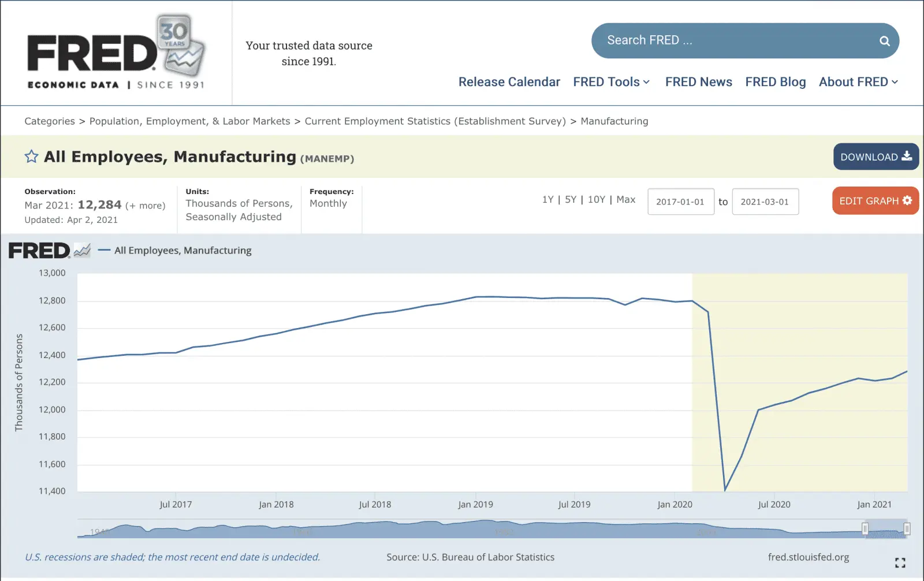The height and width of the screenshot is (581, 924).
Task: Select the Max date range
Action: (625, 200)
